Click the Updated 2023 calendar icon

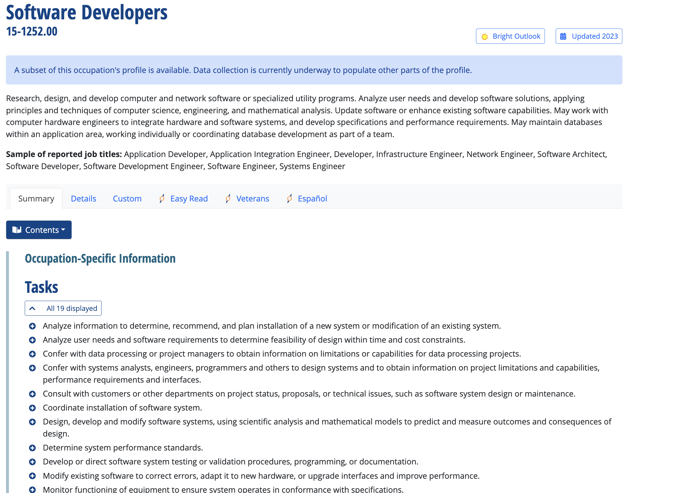coord(563,36)
